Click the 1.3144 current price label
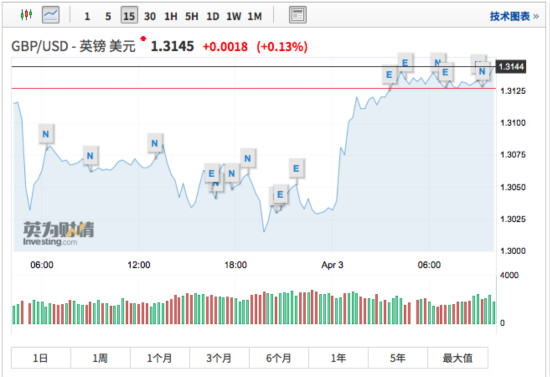Screen dimensions: 550x377 point(511,67)
